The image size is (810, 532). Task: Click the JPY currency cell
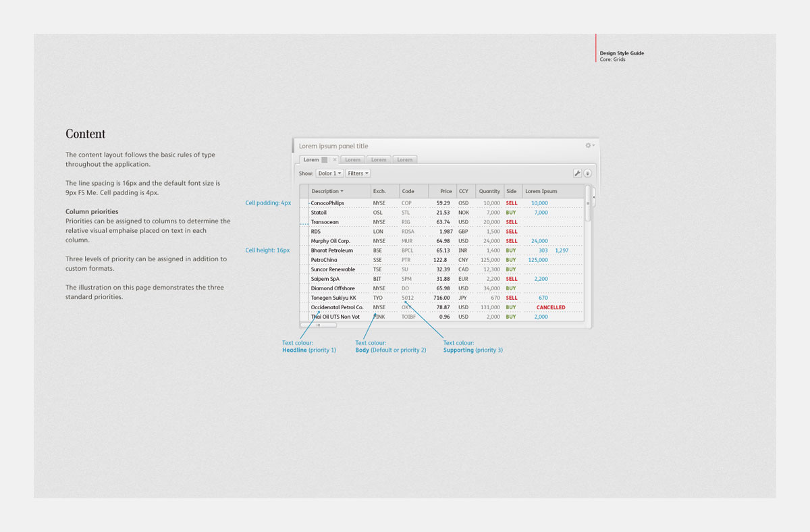[x=462, y=298]
